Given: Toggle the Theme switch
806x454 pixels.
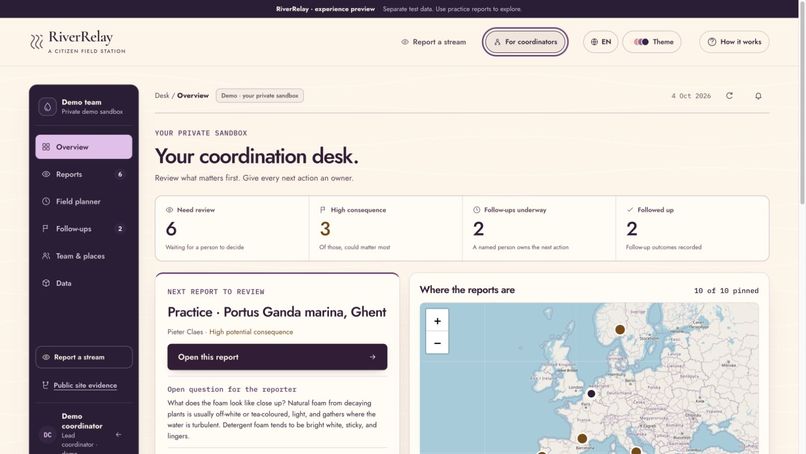Looking at the screenshot, I should pyautogui.click(x=652, y=42).
